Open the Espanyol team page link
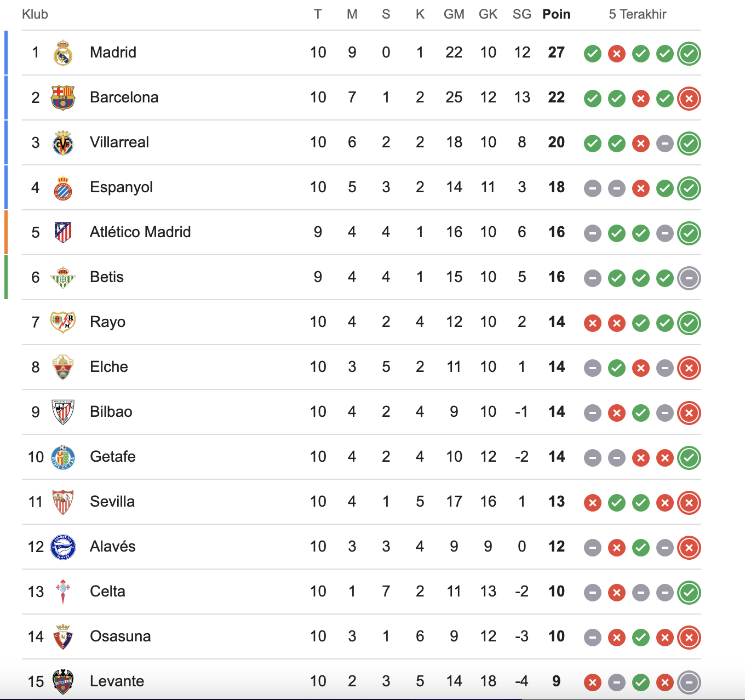Viewport: 745px width, 700px height. 121,187
